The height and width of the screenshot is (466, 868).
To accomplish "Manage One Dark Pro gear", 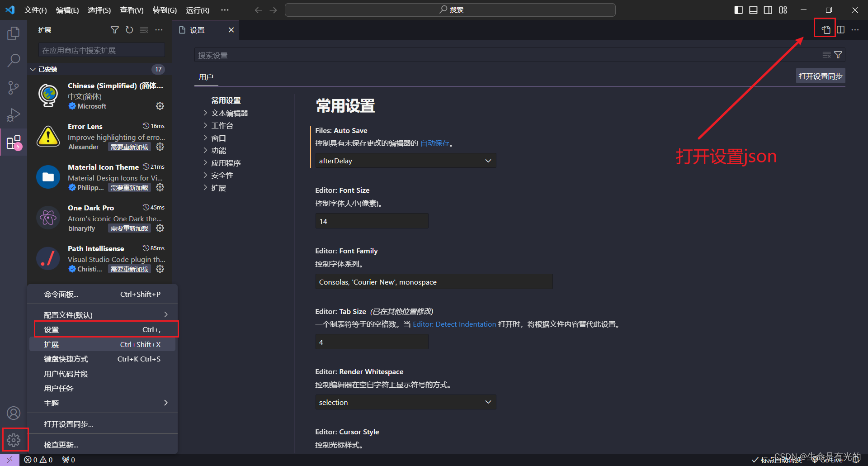I will [160, 228].
